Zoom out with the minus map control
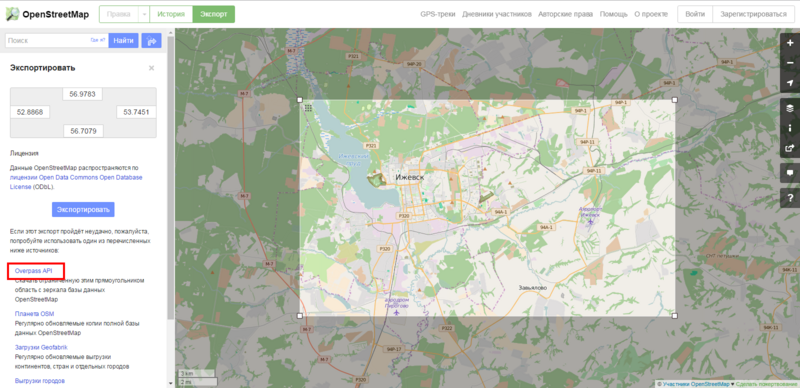 point(790,63)
